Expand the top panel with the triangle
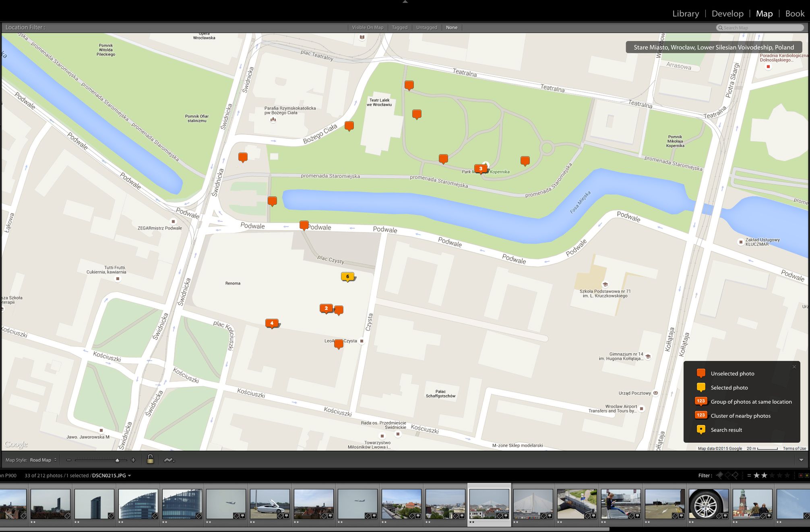810x532 pixels. (x=405, y=2)
